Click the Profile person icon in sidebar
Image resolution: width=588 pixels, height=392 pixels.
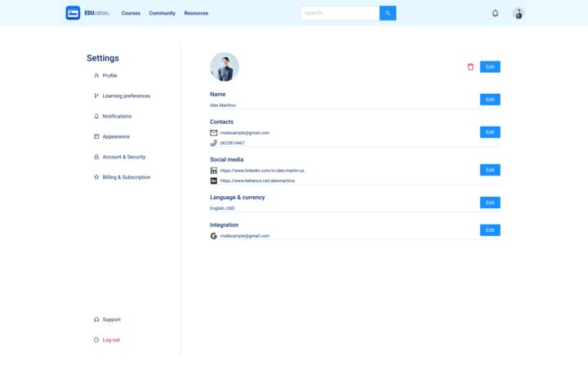point(96,75)
